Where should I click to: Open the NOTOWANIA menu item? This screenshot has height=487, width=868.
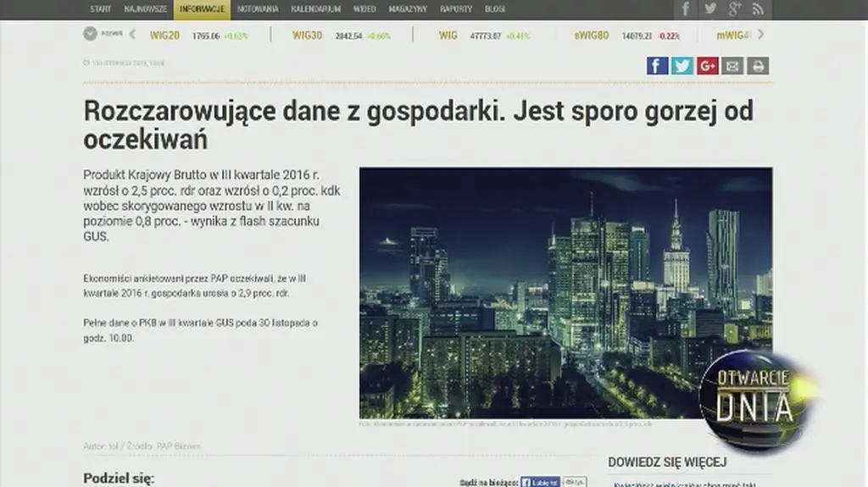(258, 8)
